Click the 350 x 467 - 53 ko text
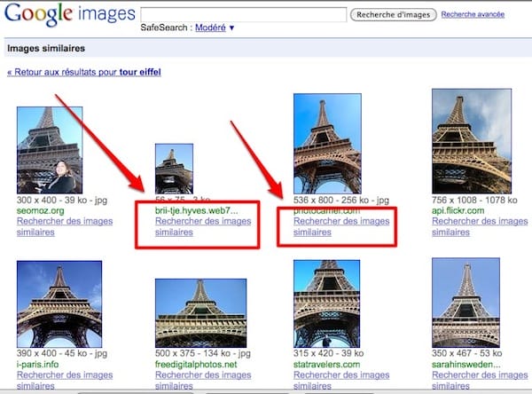This screenshot has height=394, width=532. click(467, 353)
